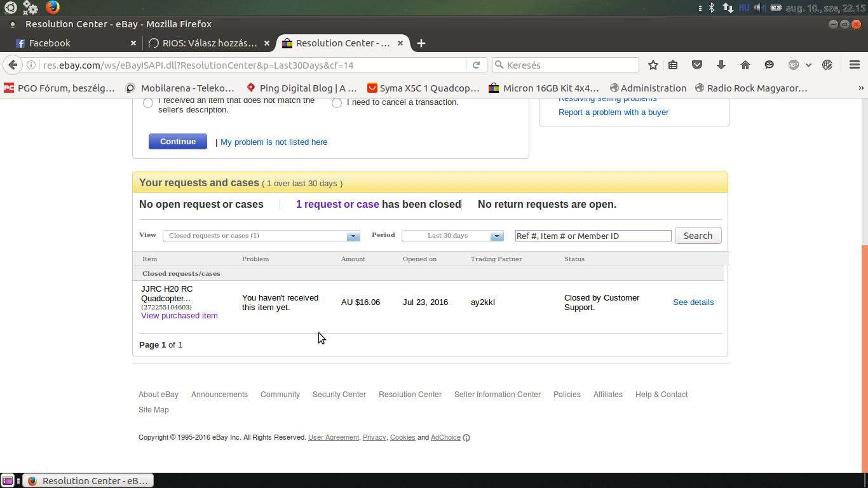This screenshot has height=488, width=868.
Task: Open Security Center footer link
Action: click(339, 395)
